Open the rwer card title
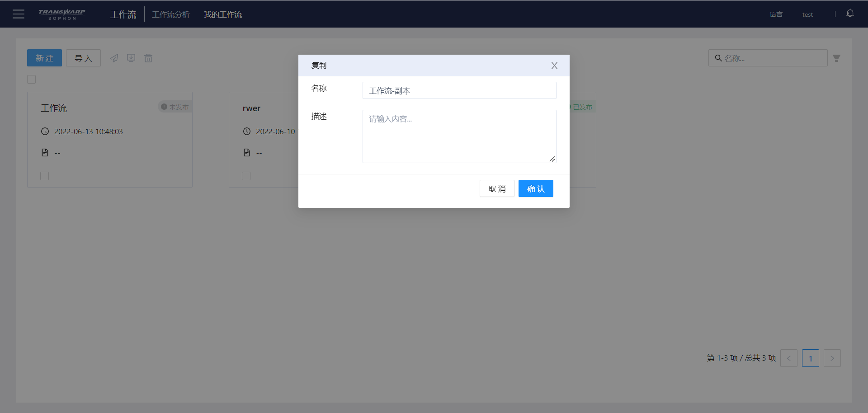 coord(251,108)
